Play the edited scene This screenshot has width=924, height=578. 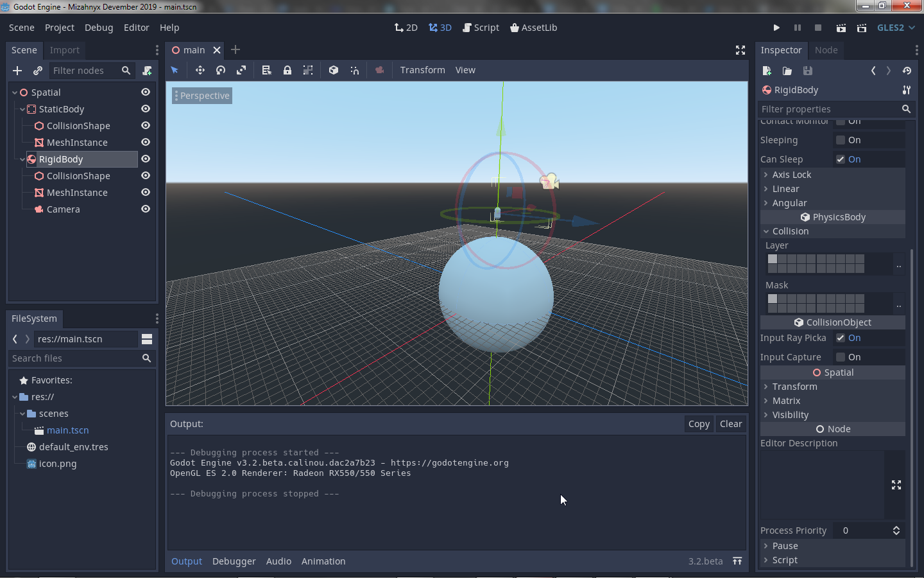tap(841, 28)
